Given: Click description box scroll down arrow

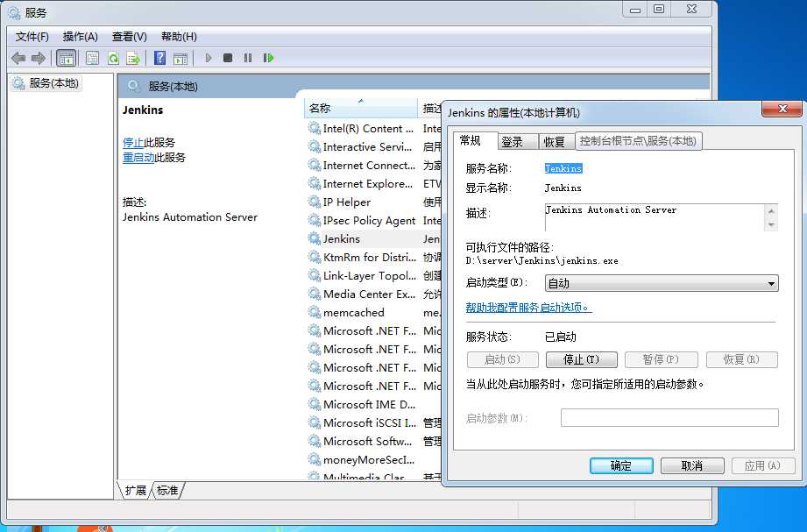Looking at the screenshot, I should [771, 225].
